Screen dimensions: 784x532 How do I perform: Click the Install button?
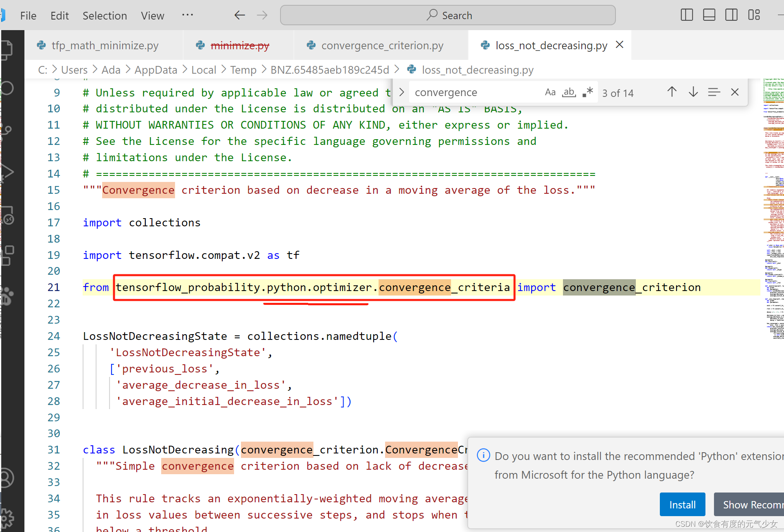(x=682, y=505)
